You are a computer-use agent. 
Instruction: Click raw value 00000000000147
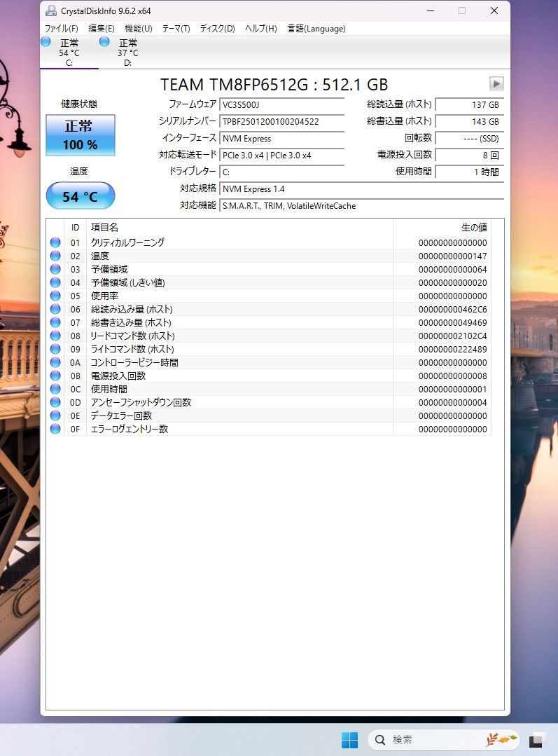pos(452,256)
